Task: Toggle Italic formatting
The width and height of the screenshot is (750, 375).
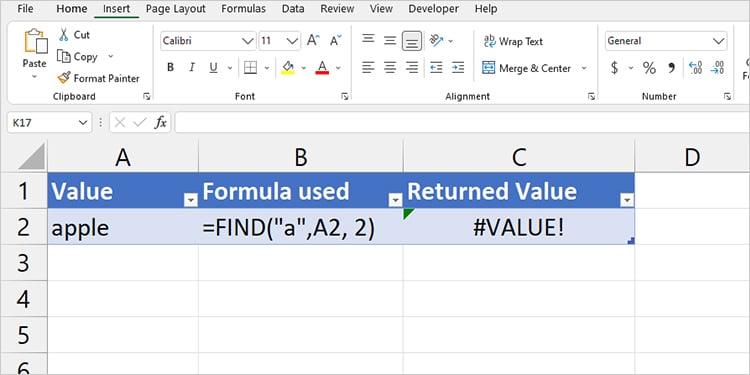Action: [x=192, y=68]
